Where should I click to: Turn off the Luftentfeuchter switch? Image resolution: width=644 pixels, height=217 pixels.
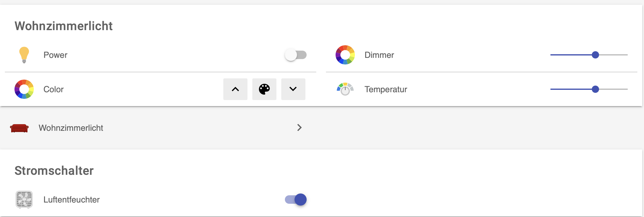pyautogui.click(x=296, y=200)
